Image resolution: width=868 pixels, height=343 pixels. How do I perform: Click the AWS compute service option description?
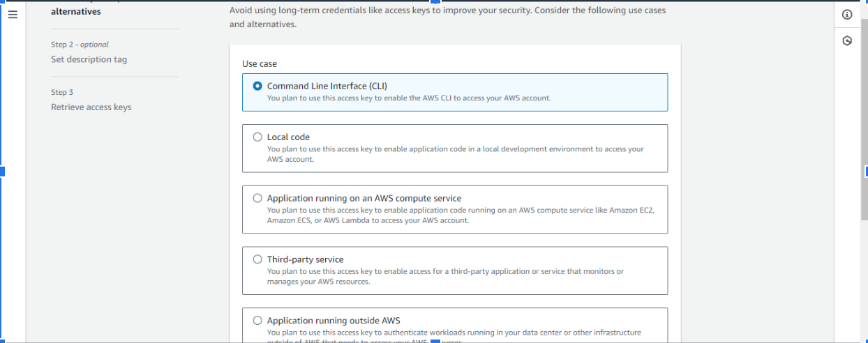460,215
